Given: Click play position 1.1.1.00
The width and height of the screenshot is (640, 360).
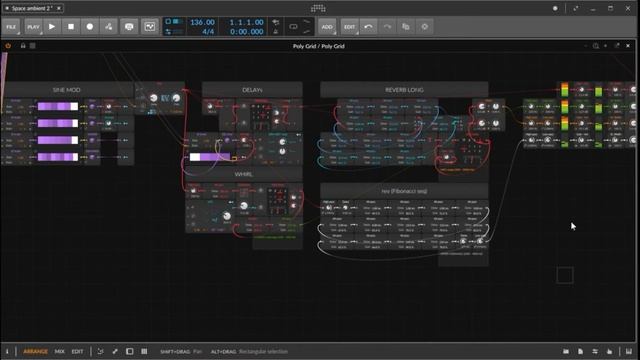Looking at the screenshot, I should pos(246,22).
